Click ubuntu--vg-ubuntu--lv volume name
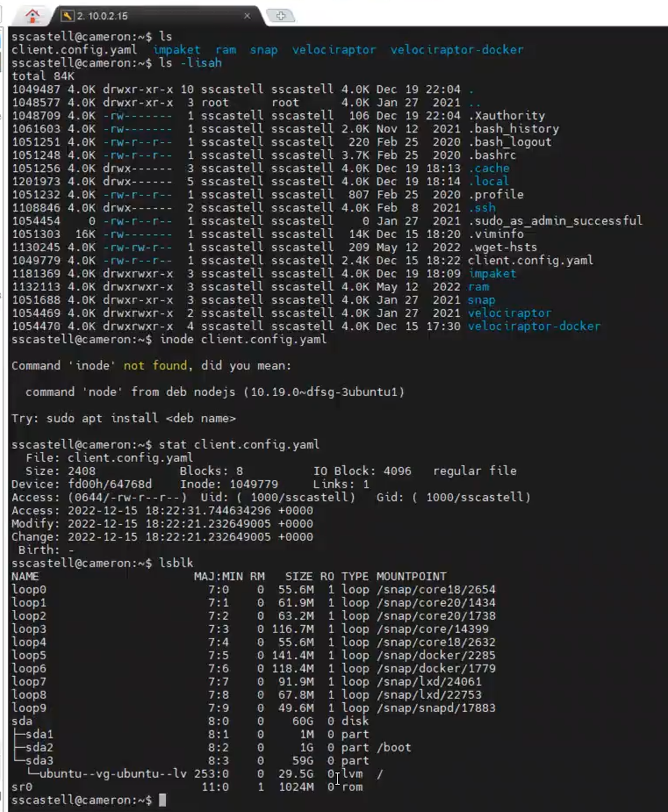Viewport: 668px width, 812px height. [113, 774]
